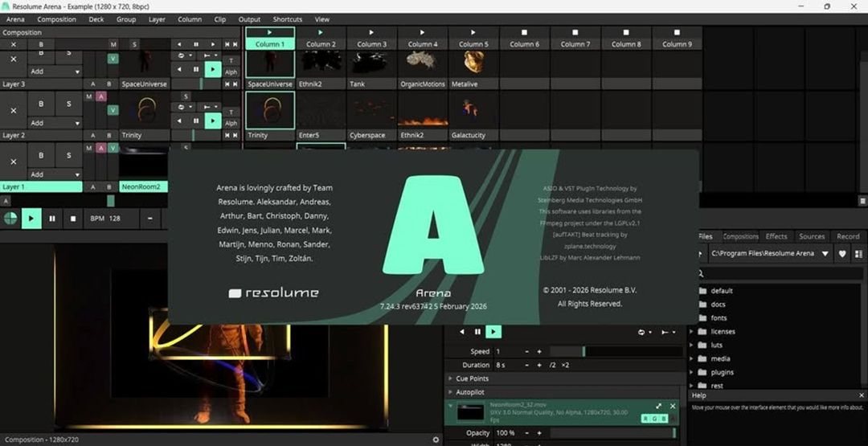Decrease BPM with the minus button
Viewport: 868px width, 446px height.
(x=149, y=219)
